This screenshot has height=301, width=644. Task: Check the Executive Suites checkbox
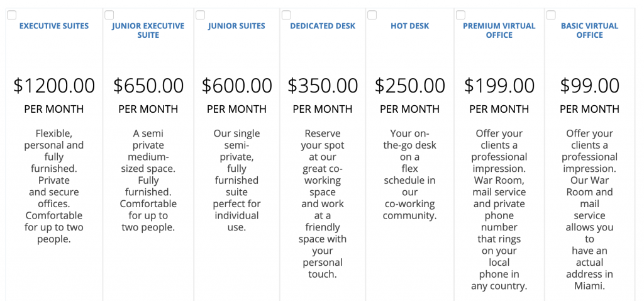pos(12,15)
